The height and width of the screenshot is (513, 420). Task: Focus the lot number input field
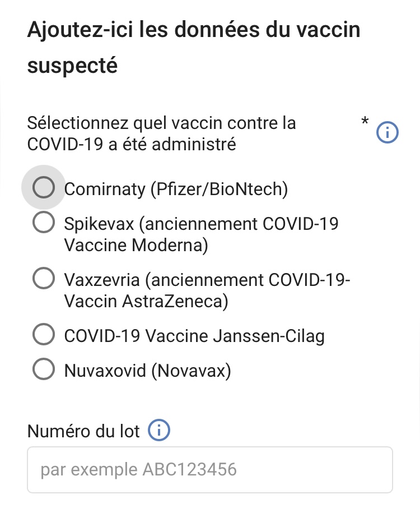click(210, 469)
